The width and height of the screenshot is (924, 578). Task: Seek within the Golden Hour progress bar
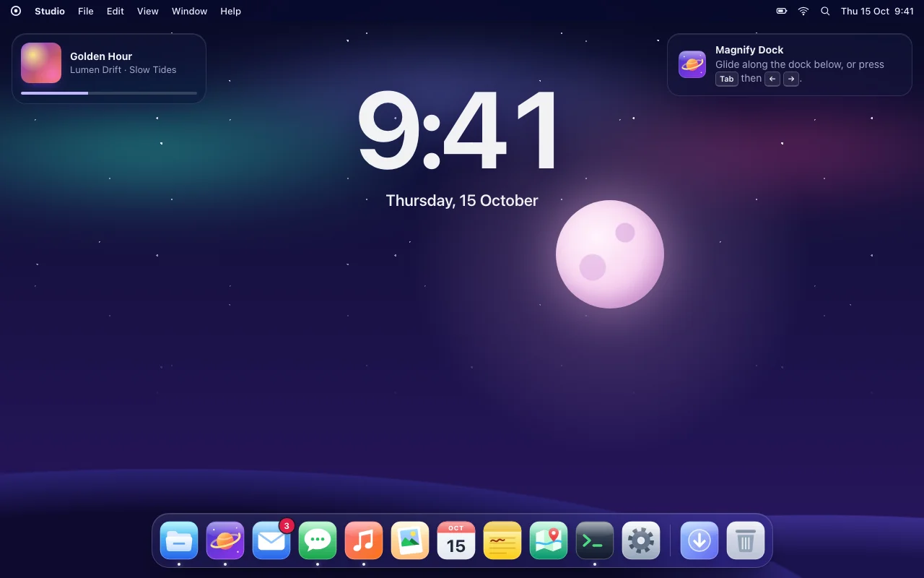point(109,93)
